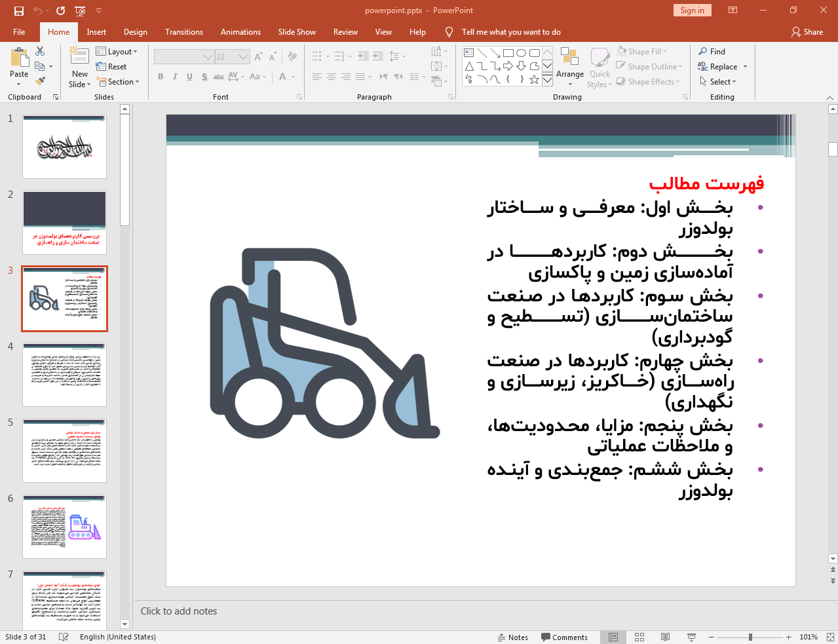Image resolution: width=838 pixels, height=644 pixels.
Task: Click the Share button
Action: click(807, 32)
